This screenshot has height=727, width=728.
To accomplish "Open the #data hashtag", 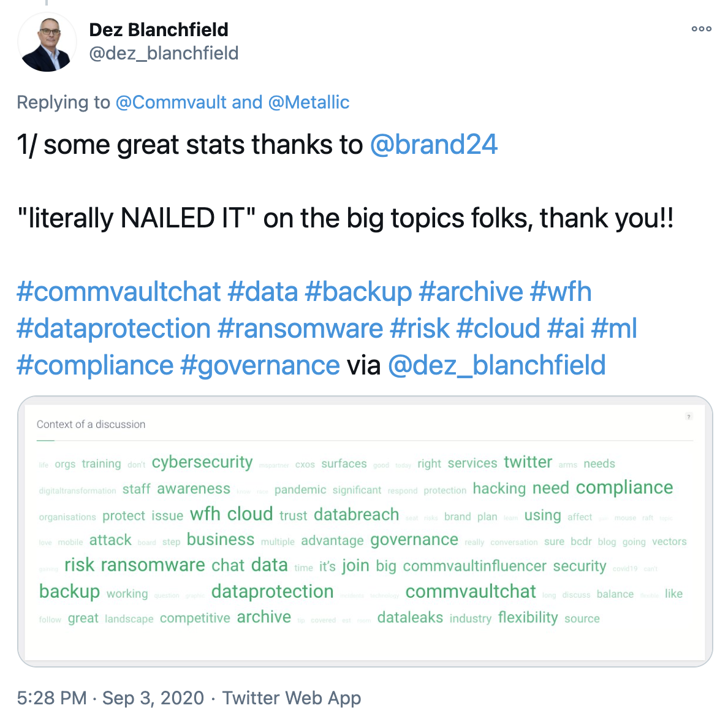I will [263, 292].
